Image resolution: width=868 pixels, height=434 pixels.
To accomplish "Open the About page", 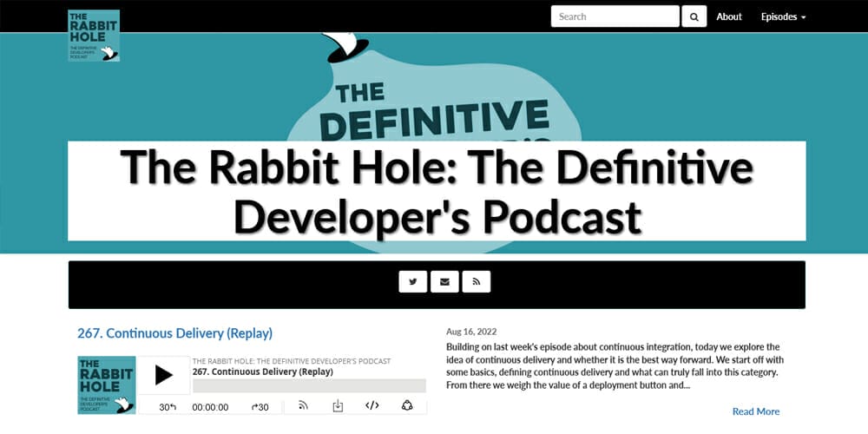I will (728, 16).
